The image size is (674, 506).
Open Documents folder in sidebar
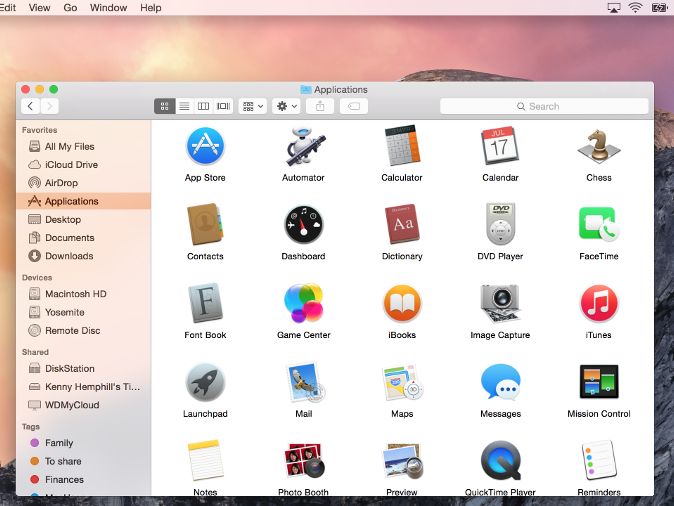[83, 238]
